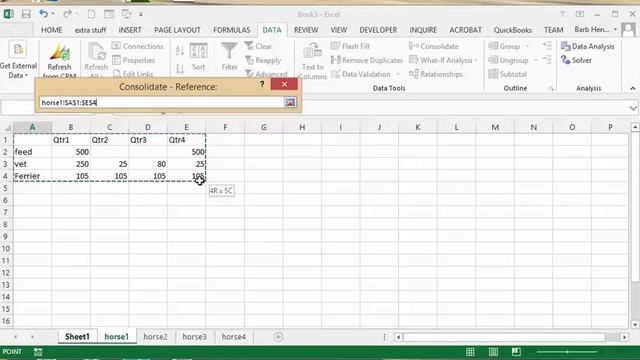Viewport: 640px width, 360px height.
Task: Click the macro recording icon in status bar
Action: [38, 351]
